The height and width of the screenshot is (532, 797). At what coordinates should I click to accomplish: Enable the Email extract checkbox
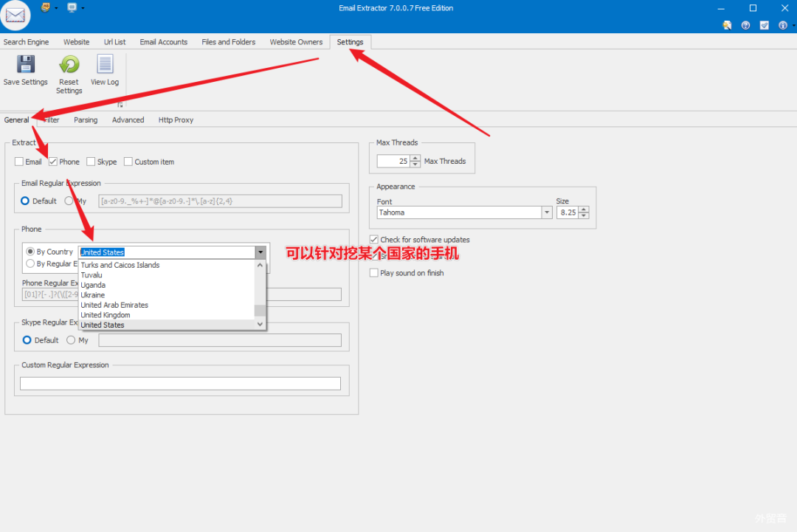19,162
